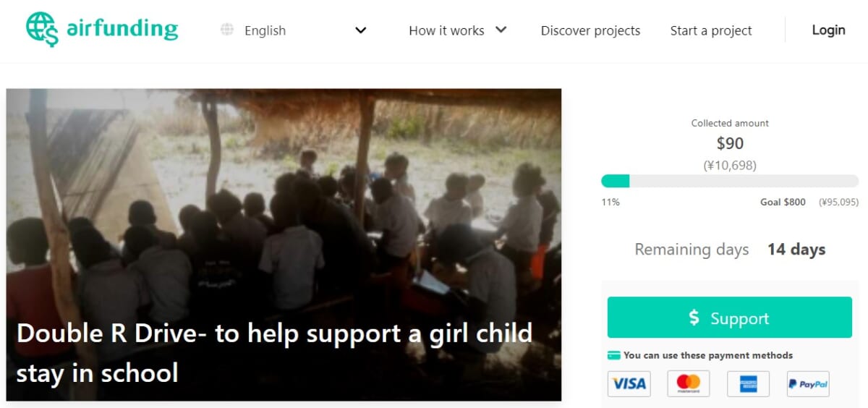Click the airfunding globe logo icon
Screen dimensions: 868x408
click(x=42, y=29)
